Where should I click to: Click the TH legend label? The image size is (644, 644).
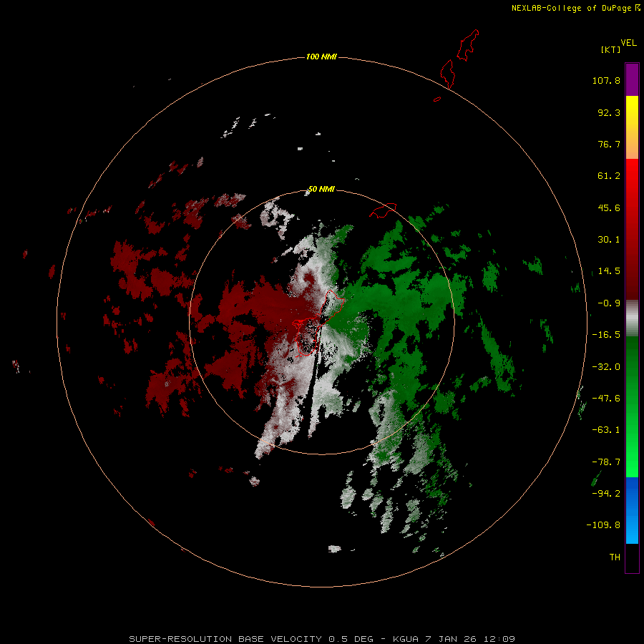615,557
